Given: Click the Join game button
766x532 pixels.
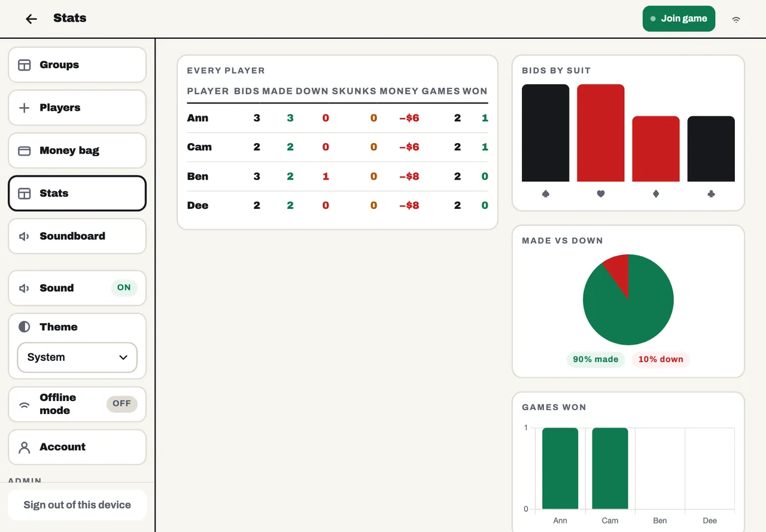Looking at the screenshot, I should 679,19.
